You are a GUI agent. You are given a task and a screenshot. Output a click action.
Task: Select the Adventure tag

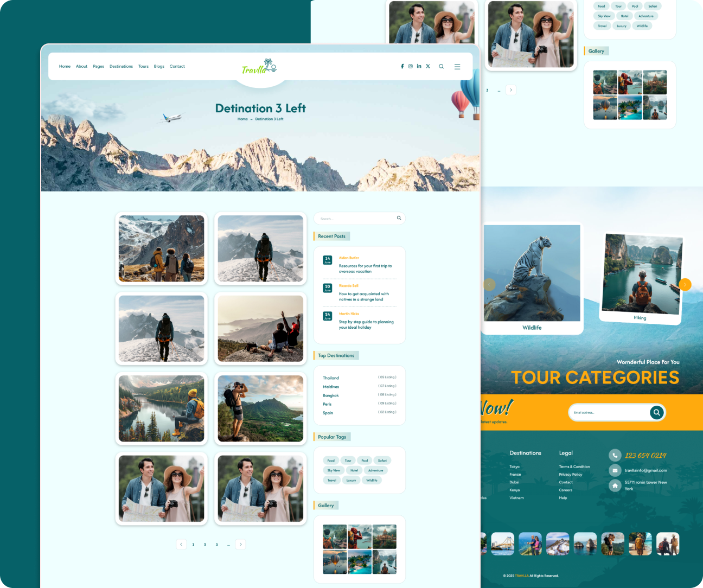tap(375, 470)
